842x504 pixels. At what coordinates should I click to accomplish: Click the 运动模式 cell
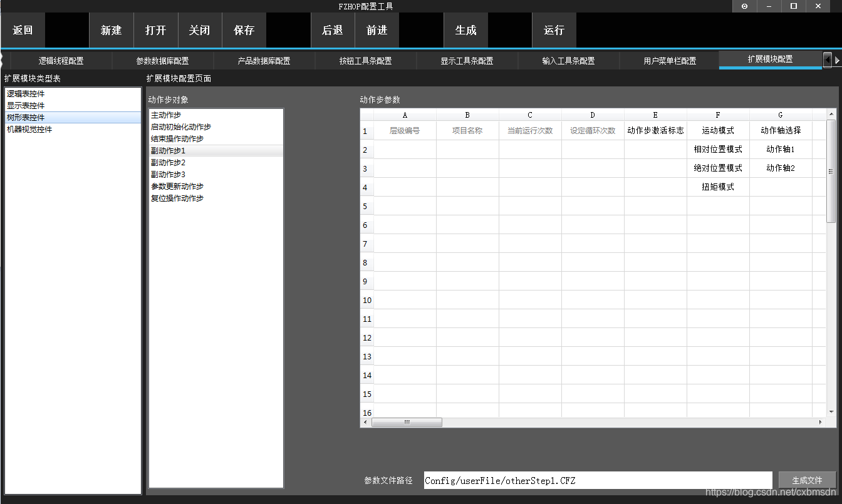pos(718,131)
